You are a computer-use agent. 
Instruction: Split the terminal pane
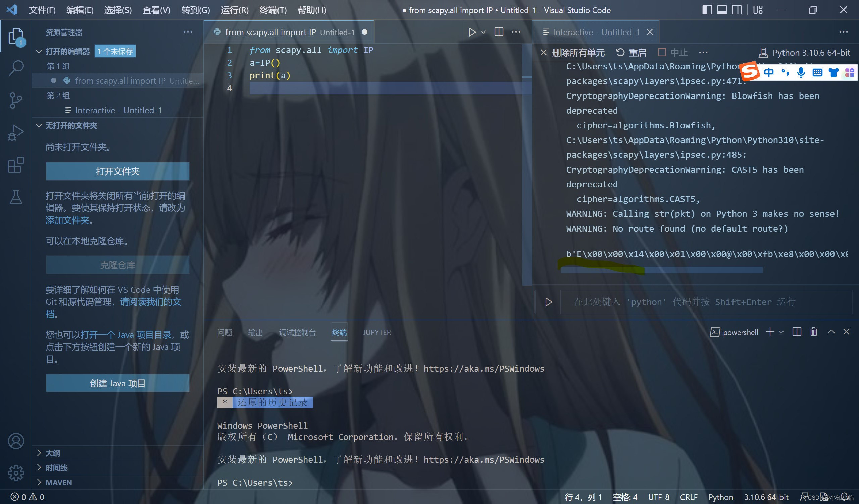click(x=797, y=332)
